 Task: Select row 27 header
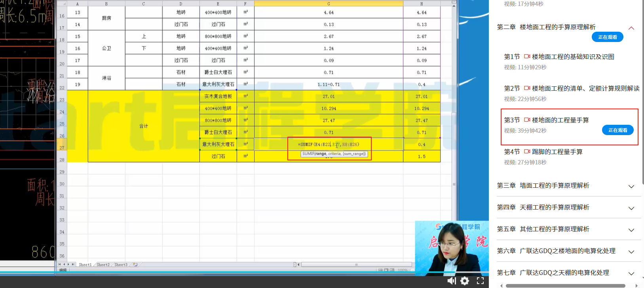click(x=62, y=144)
